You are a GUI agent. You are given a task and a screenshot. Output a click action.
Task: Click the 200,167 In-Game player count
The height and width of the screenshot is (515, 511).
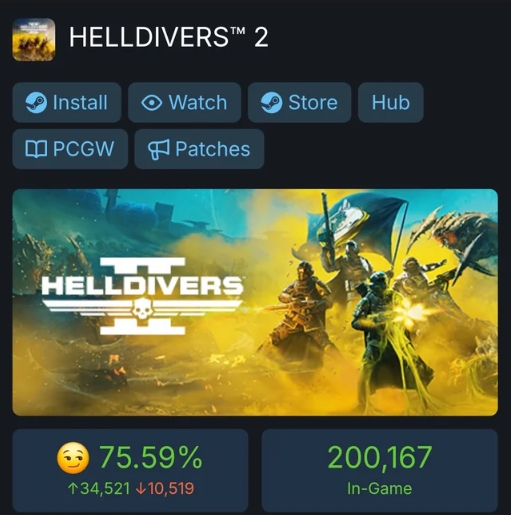pyautogui.click(x=380, y=471)
